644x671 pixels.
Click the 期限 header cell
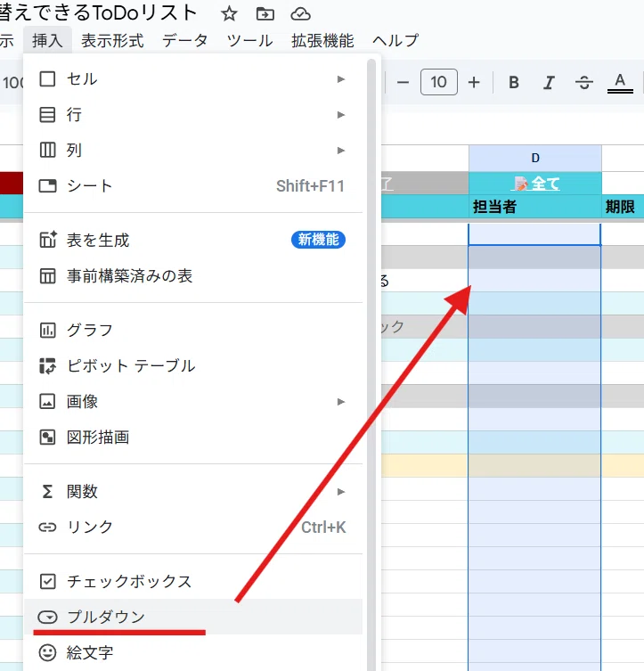623,207
